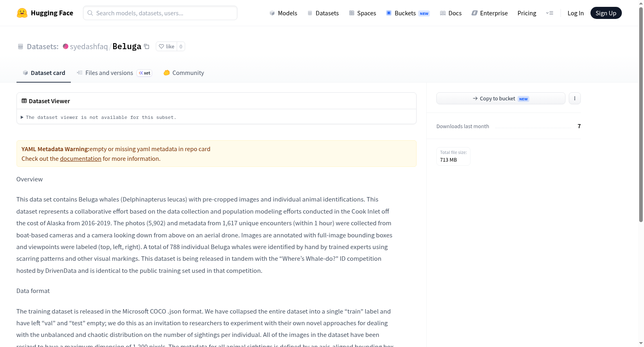644x347 pixels.
Task: Open the Docs page
Action: point(451,13)
